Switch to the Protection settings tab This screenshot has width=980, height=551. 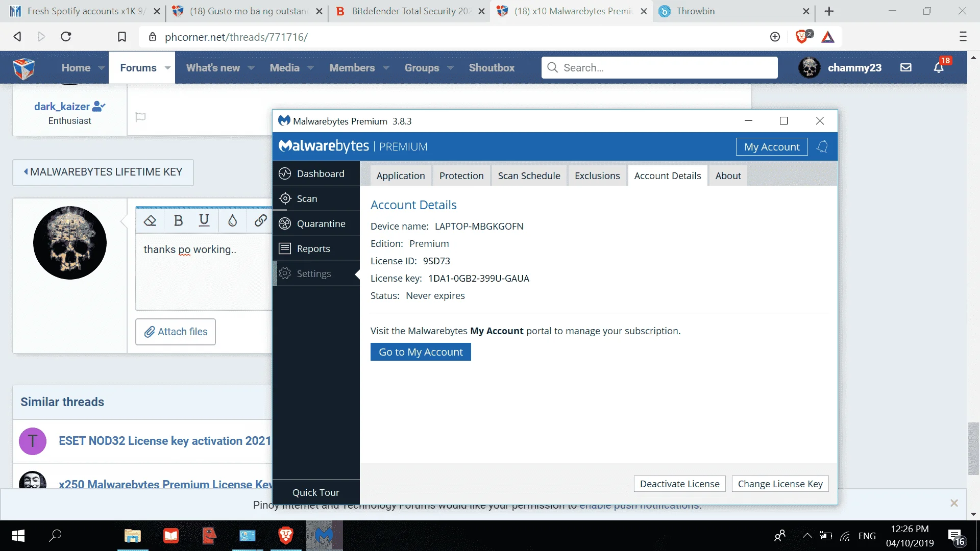click(x=461, y=176)
